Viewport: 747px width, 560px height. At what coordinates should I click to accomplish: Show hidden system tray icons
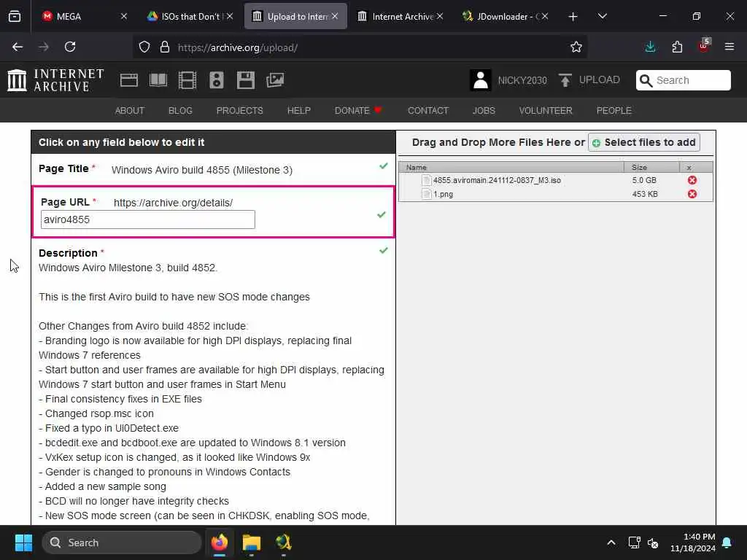point(611,542)
